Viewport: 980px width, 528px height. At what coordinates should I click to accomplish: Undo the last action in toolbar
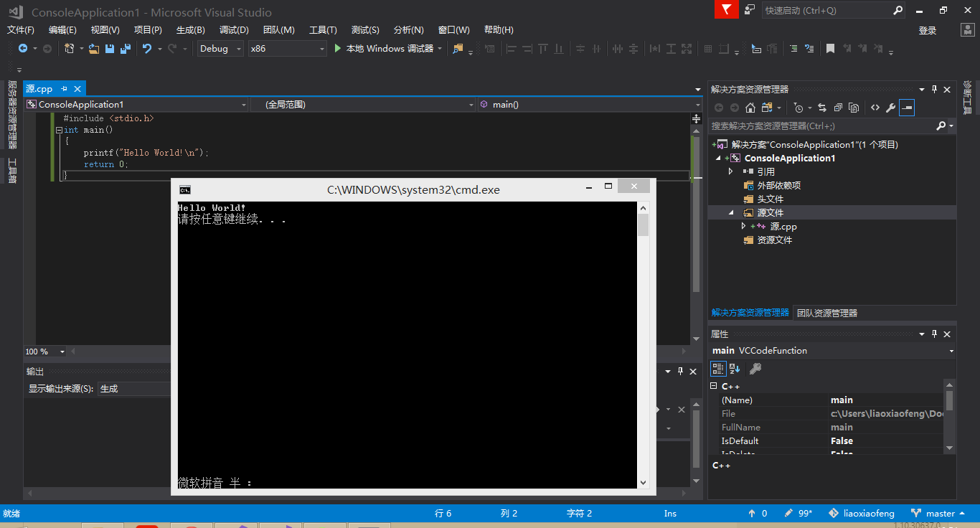[x=147, y=49]
